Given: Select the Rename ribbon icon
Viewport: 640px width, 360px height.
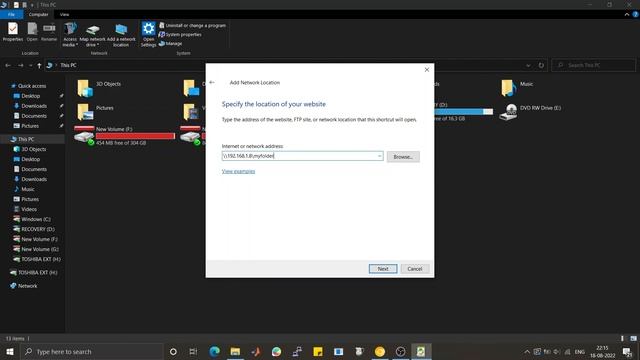Looking at the screenshot, I should (x=49, y=32).
